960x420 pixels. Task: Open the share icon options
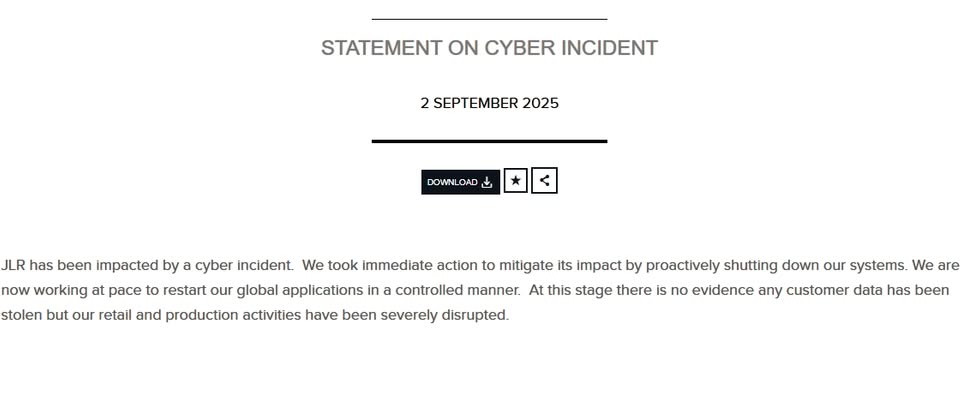[x=544, y=181]
